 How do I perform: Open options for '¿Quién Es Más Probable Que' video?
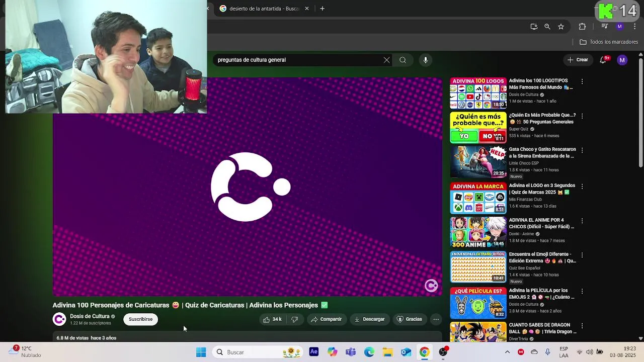click(582, 116)
